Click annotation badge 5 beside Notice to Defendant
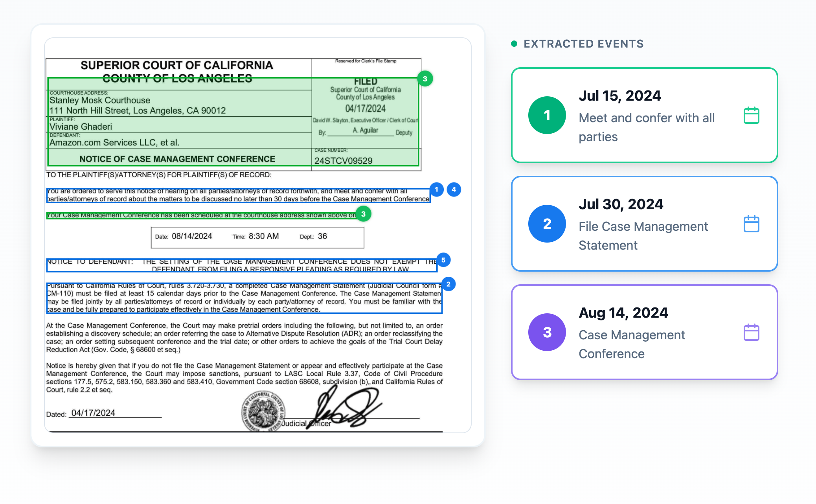This screenshot has height=504, width=816. click(443, 260)
